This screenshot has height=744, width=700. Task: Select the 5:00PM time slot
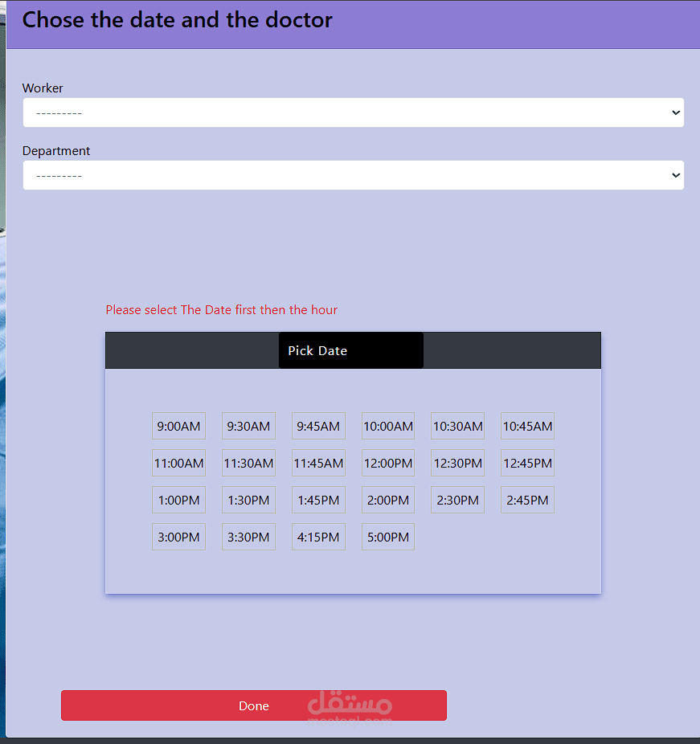[x=388, y=538]
